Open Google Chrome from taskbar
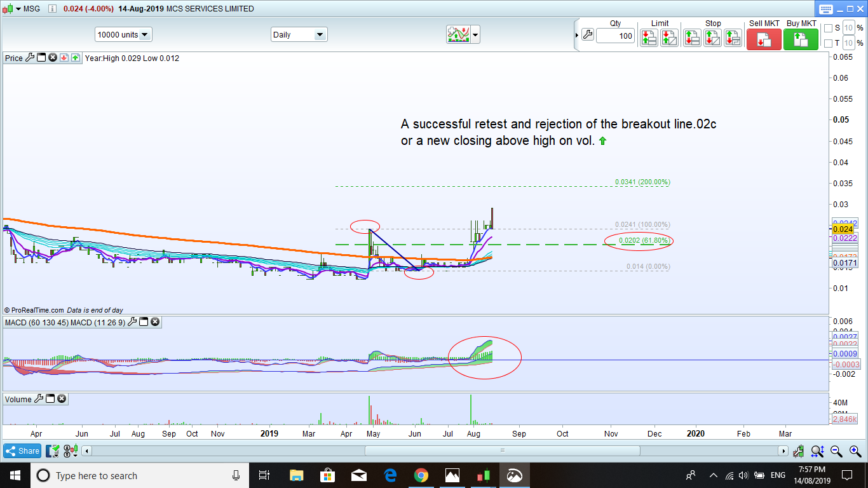 [x=421, y=475]
